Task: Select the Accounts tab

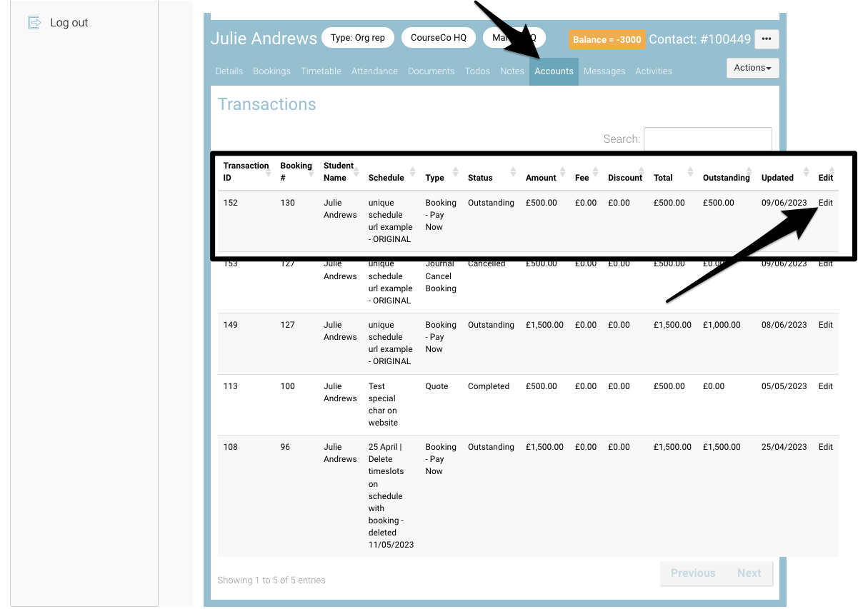Action: tap(554, 71)
